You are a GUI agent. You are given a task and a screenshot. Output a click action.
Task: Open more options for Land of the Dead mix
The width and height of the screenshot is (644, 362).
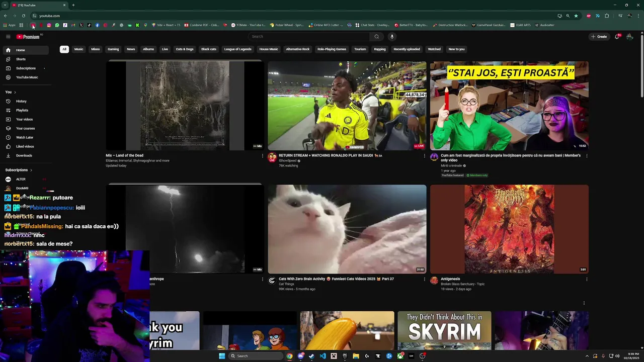[x=262, y=156]
